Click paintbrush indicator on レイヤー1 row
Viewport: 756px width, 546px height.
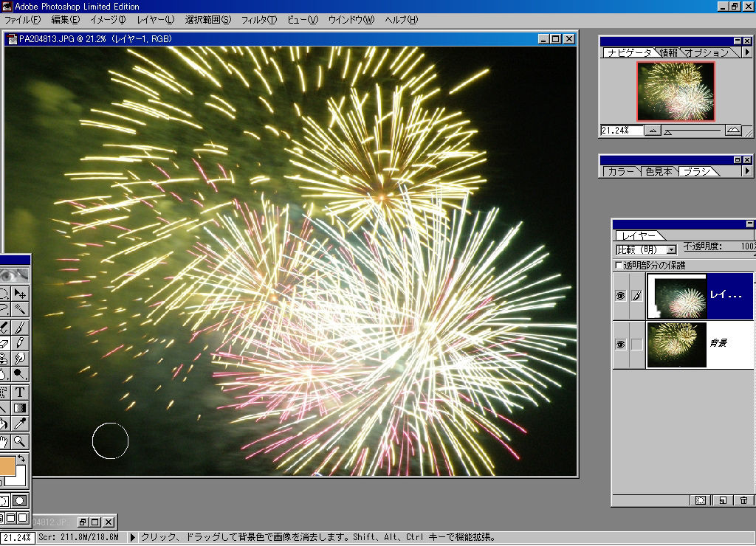[637, 296]
